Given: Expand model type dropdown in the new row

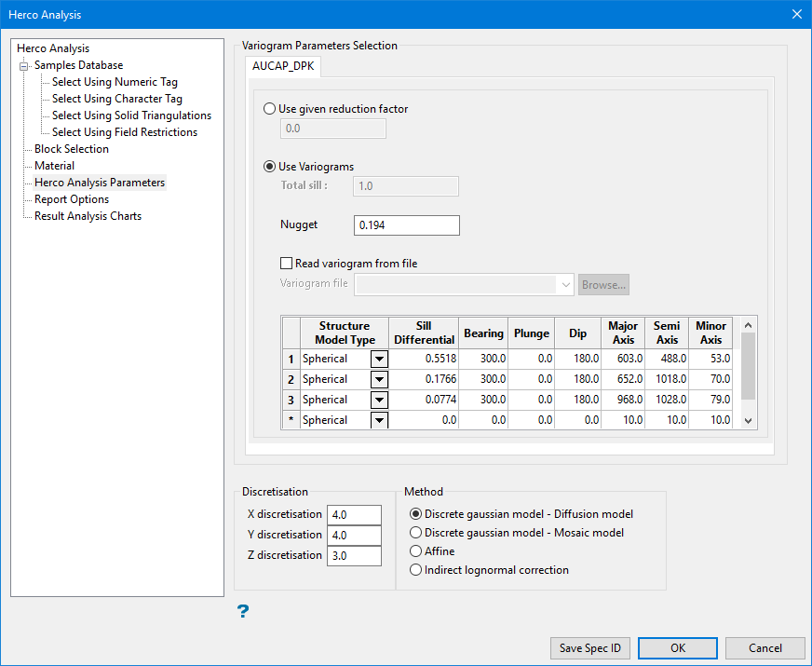Looking at the screenshot, I should point(379,420).
